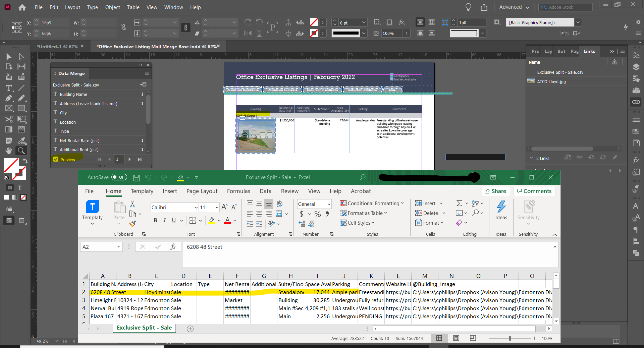
Task: Toggle bold formatting in Excel
Action: click(155, 220)
